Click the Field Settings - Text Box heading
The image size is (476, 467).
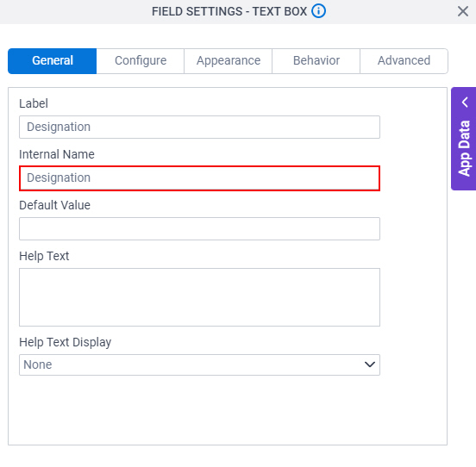click(x=229, y=11)
